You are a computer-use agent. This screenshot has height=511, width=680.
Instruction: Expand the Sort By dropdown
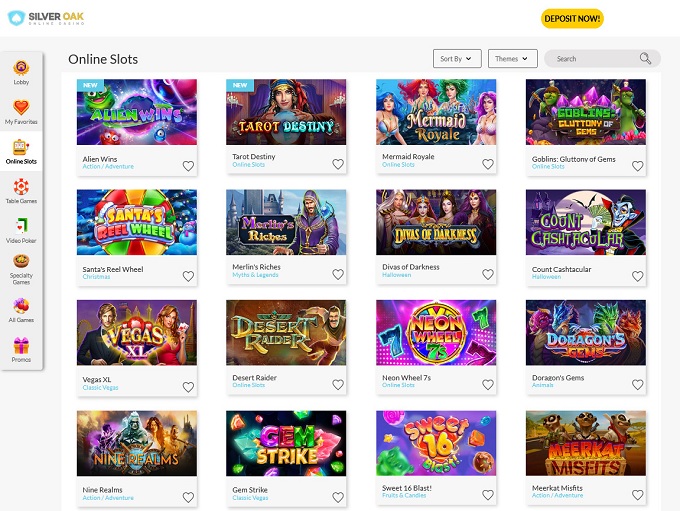point(458,59)
